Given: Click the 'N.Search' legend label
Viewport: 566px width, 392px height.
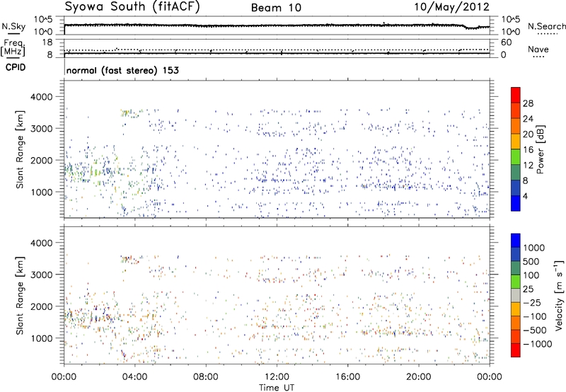Looking at the screenshot, I should click(546, 26).
